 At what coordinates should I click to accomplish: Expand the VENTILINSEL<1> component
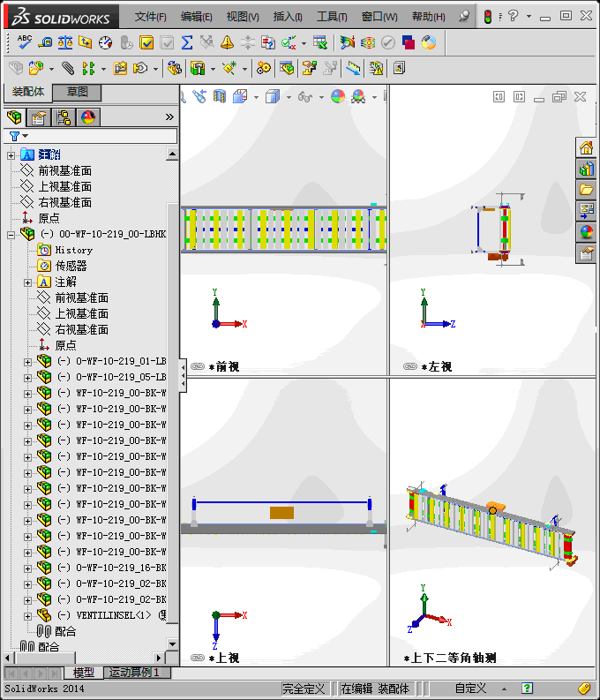27,616
